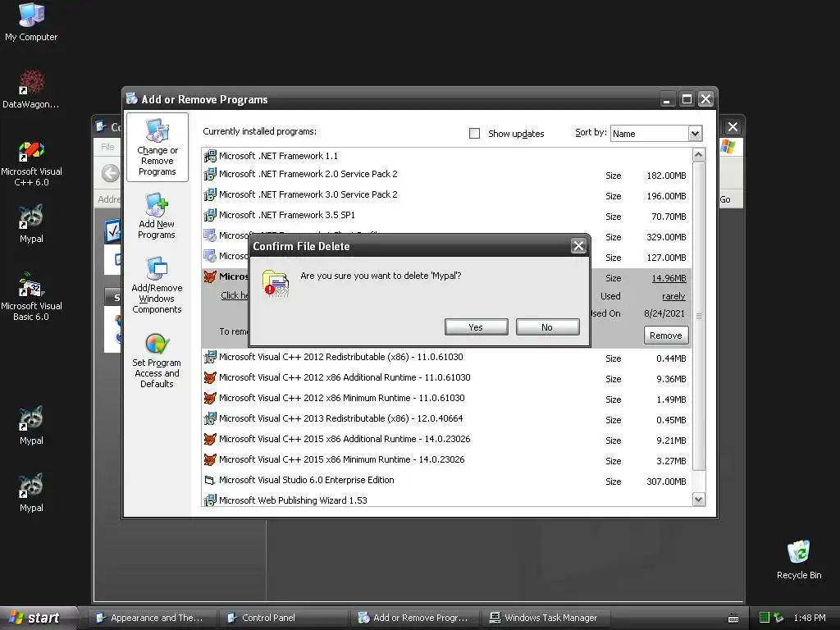Click icon of .NET Framework 2.0 Service Pack 2
840x630 pixels.
point(210,174)
